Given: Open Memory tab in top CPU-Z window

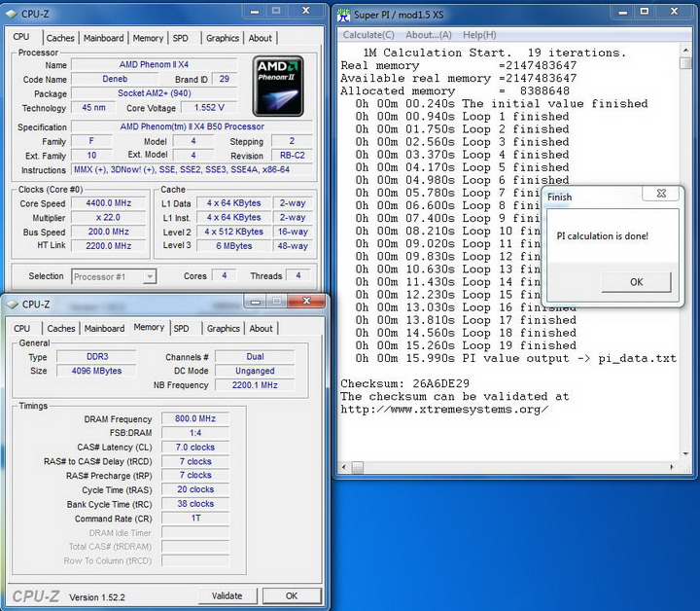Looking at the screenshot, I should pos(148,38).
